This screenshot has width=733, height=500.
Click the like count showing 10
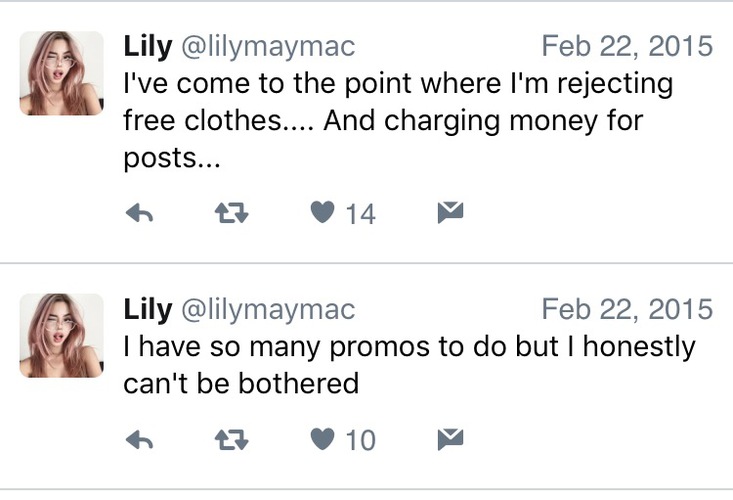click(x=360, y=440)
